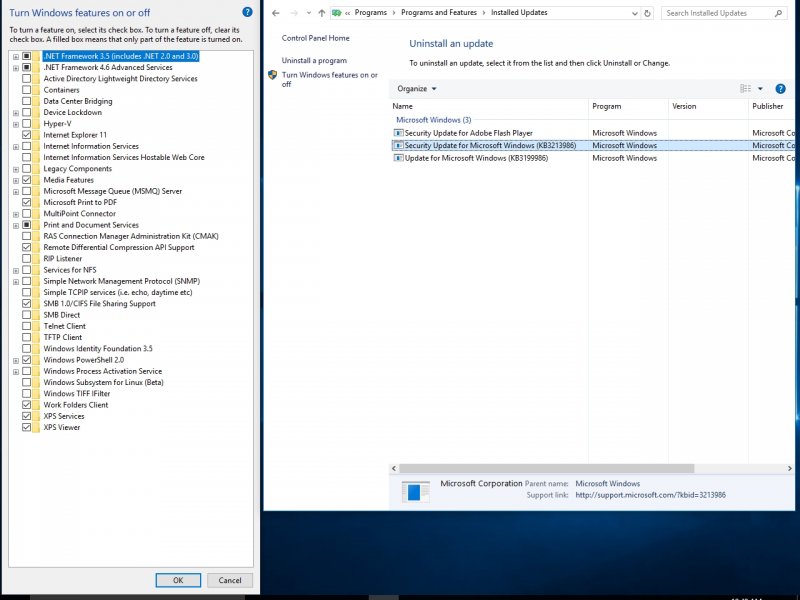
Task: Click icon of Security Update for Adobe Flash Player
Action: [398, 133]
